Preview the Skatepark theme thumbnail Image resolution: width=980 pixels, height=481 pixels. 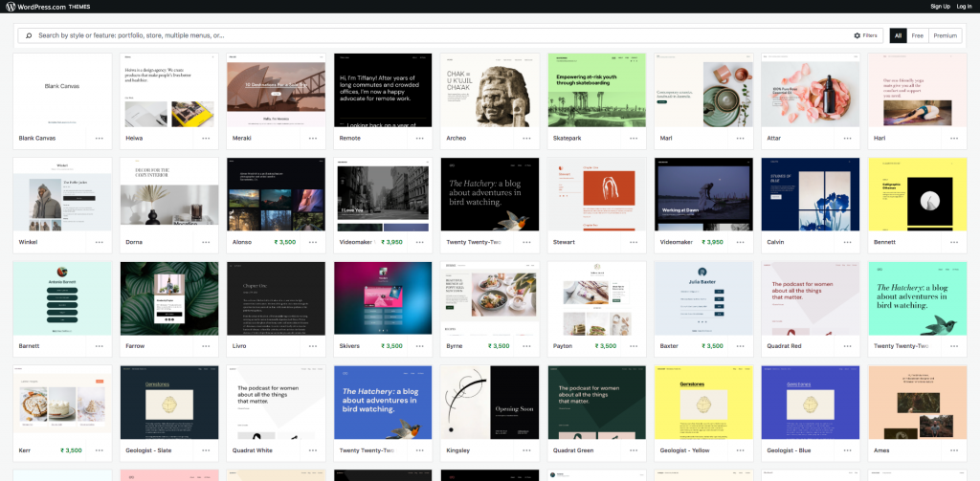[x=597, y=90]
